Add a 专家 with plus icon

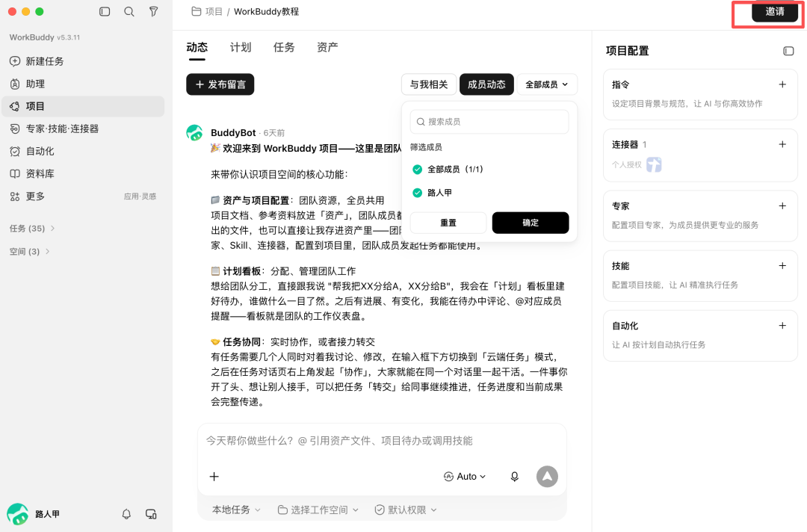[782, 205]
